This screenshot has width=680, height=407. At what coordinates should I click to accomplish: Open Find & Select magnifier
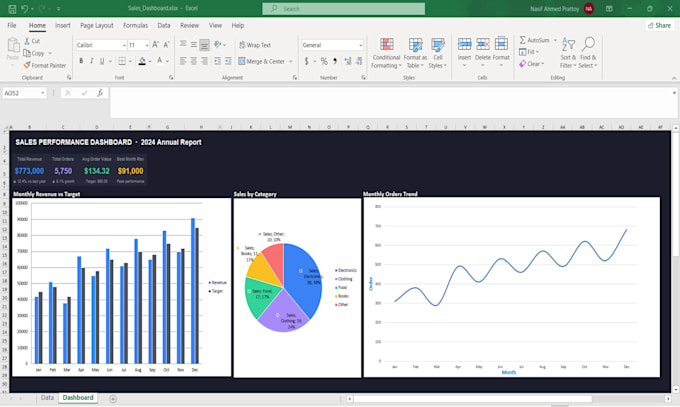click(588, 53)
